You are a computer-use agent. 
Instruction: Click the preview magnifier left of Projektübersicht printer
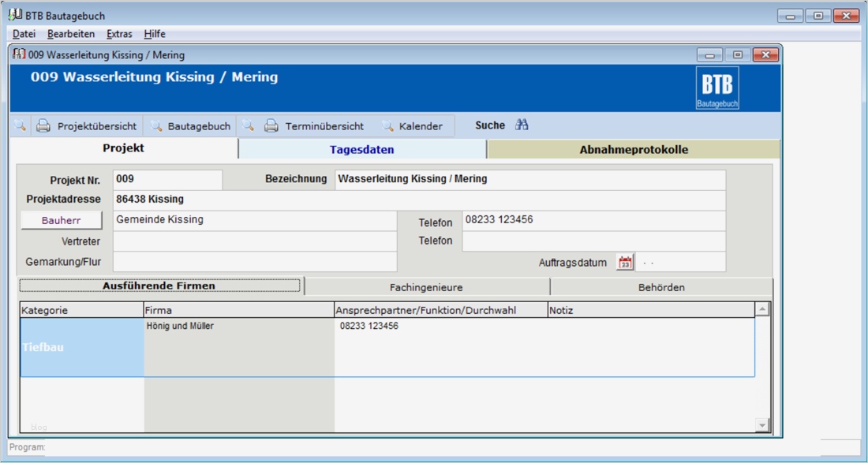tap(21, 126)
